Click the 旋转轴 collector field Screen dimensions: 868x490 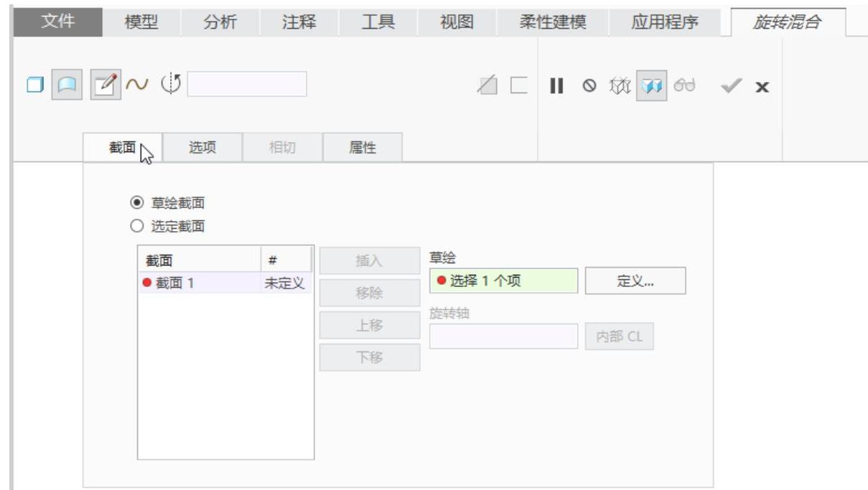click(503, 336)
